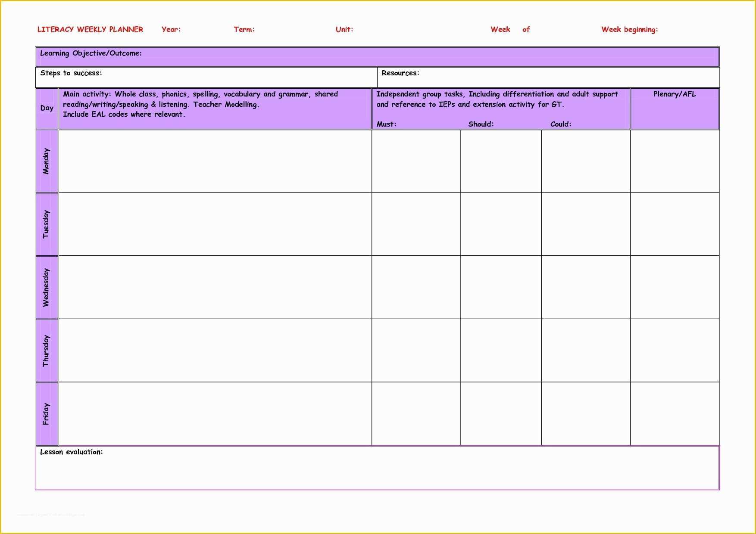Click Friday's Plenary/AFL cell
The image size is (756, 534).
click(x=675, y=414)
